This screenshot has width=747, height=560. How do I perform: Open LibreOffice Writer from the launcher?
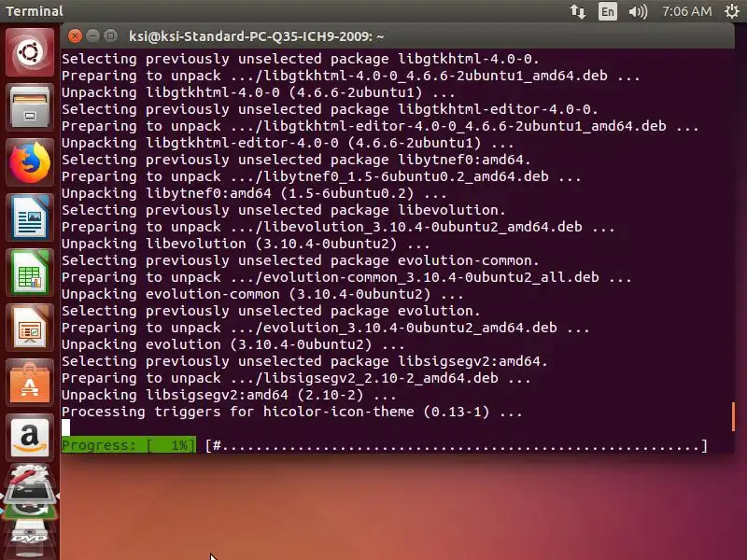pos(30,217)
